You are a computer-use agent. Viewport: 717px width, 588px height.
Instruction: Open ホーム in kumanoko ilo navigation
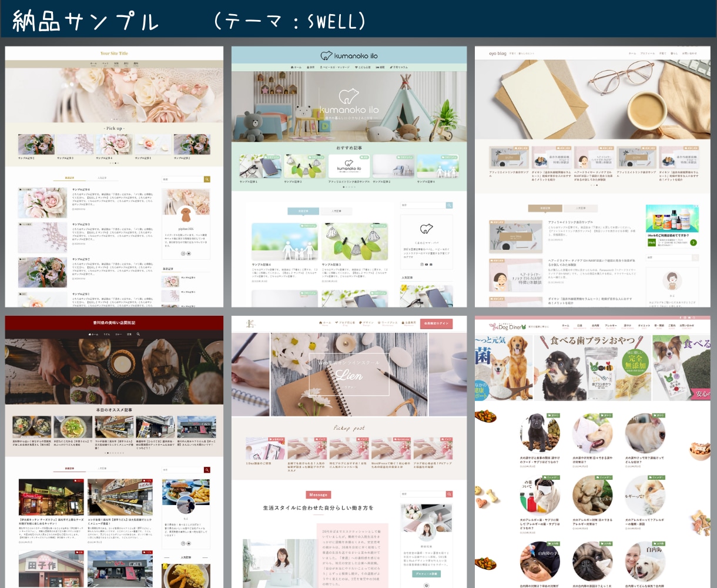pos(296,68)
